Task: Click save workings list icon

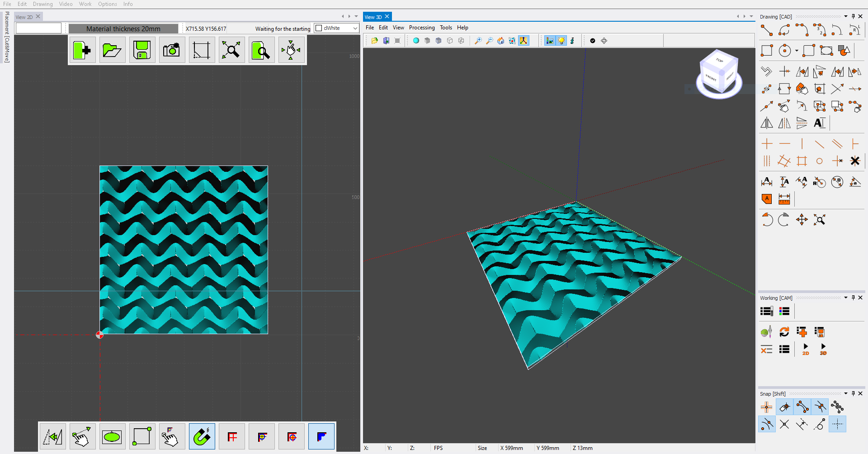Action: [819, 332]
